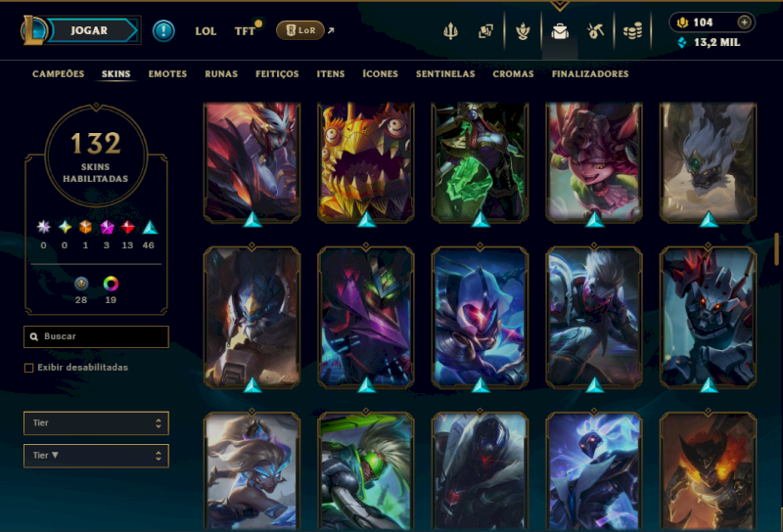The height and width of the screenshot is (532, 783).
Task: Click the Buscar search field
Action: (x=96, y=336)
